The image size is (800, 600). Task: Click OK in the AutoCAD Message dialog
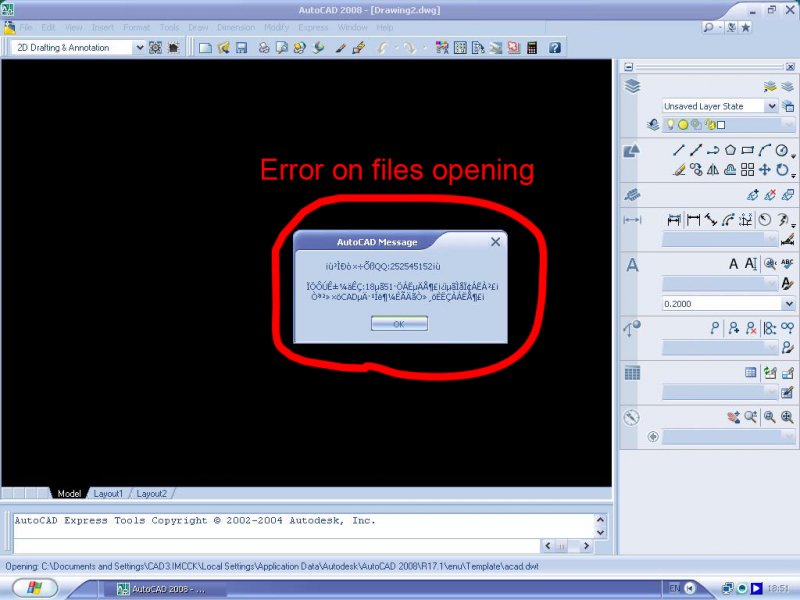399,323
